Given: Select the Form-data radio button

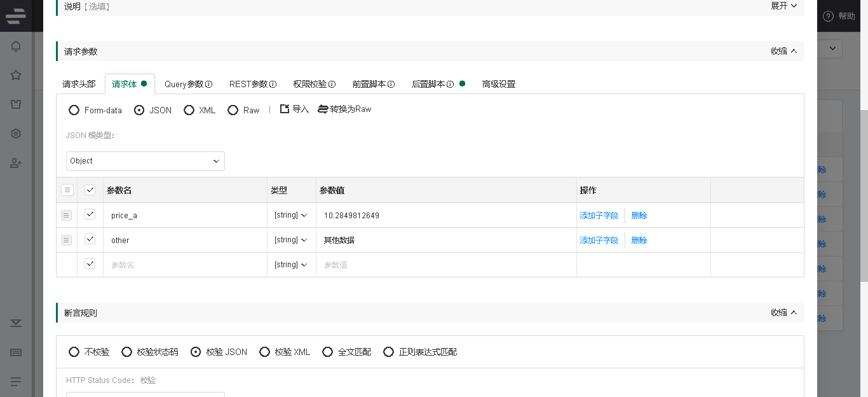Looking at the screenshot, I should coord(74,110).
